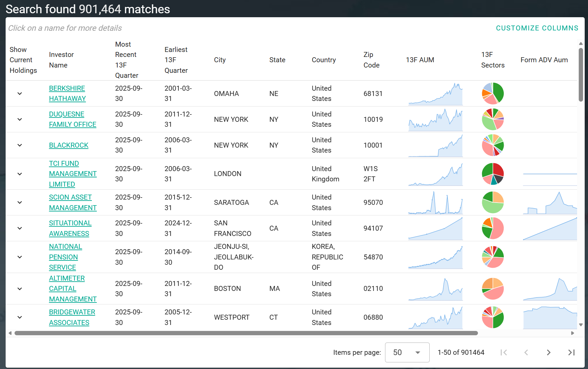Click the LONDON city cell
Viewport: 588px width, 369px height.
pos(228,174)
